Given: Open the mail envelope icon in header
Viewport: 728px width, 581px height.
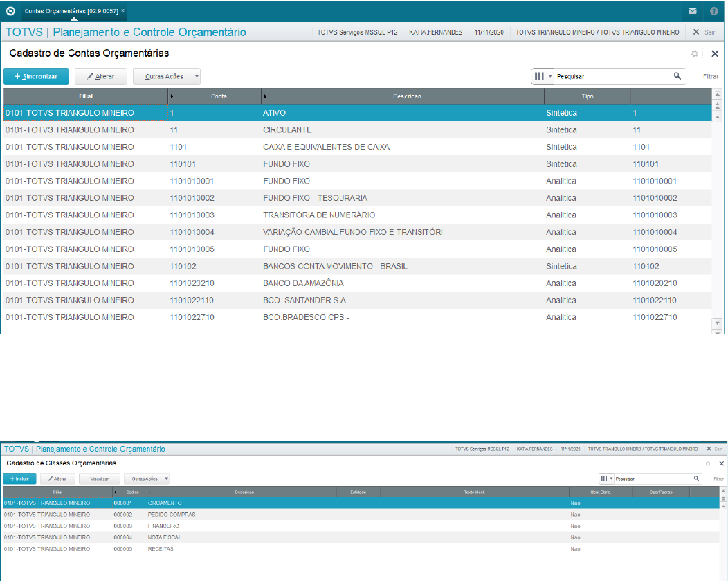Looking at the screenshot, I should (692, 12).
